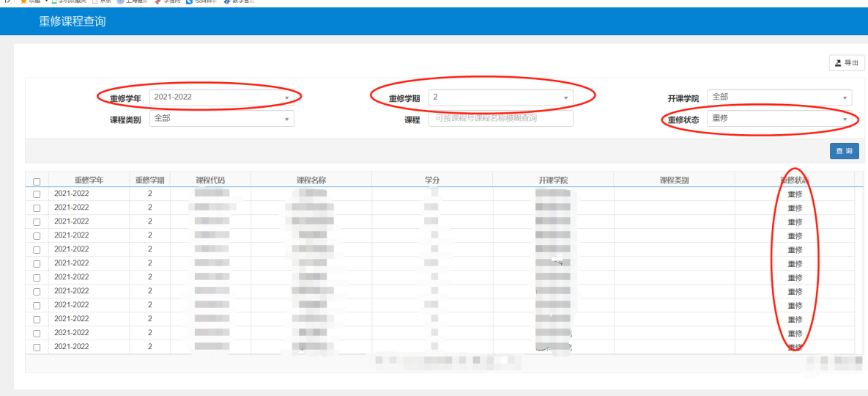The image size is (868, 396).
Task: Click the 开课学院 table column header
Action: coord(552,180)
